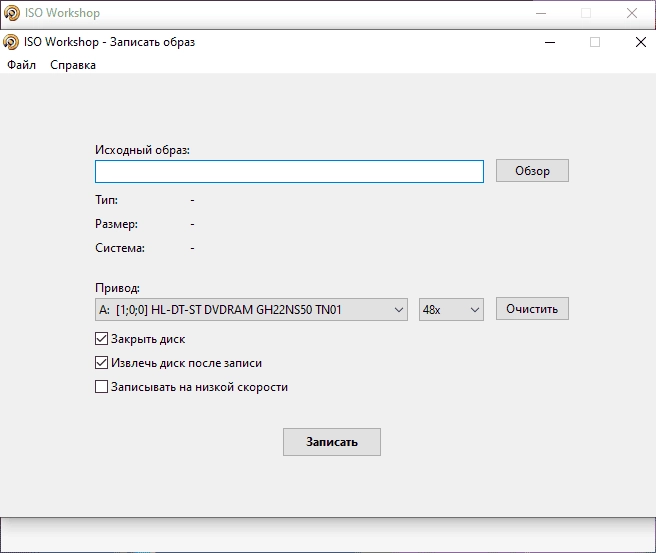
Task: Click the ISO Workshop icon in background window title bar
Action: pyautogui.click(x=12, y=13)
